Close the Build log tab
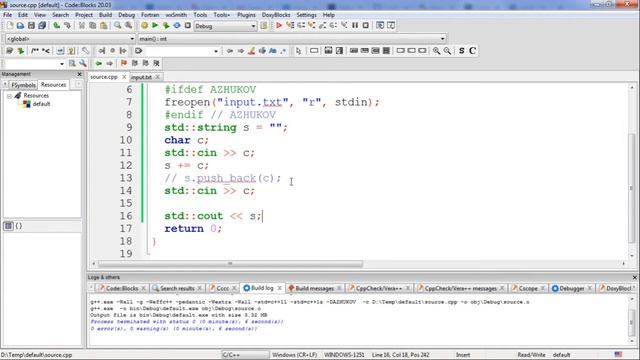640x360 pixels. 280,288
